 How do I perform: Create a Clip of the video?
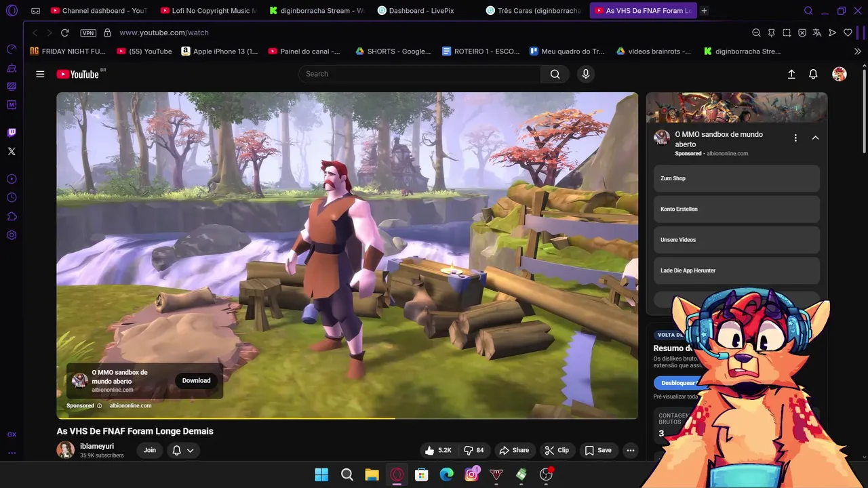[557, 450]
